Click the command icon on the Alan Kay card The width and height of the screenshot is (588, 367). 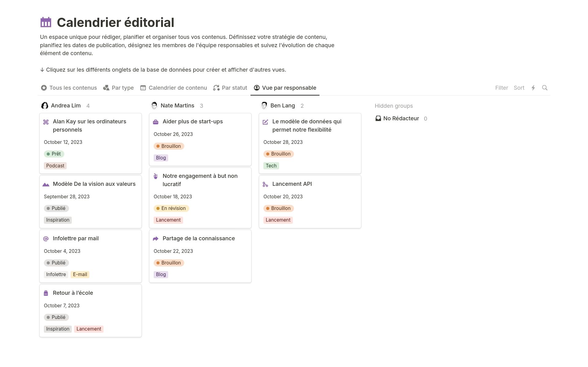coord(46,122)
